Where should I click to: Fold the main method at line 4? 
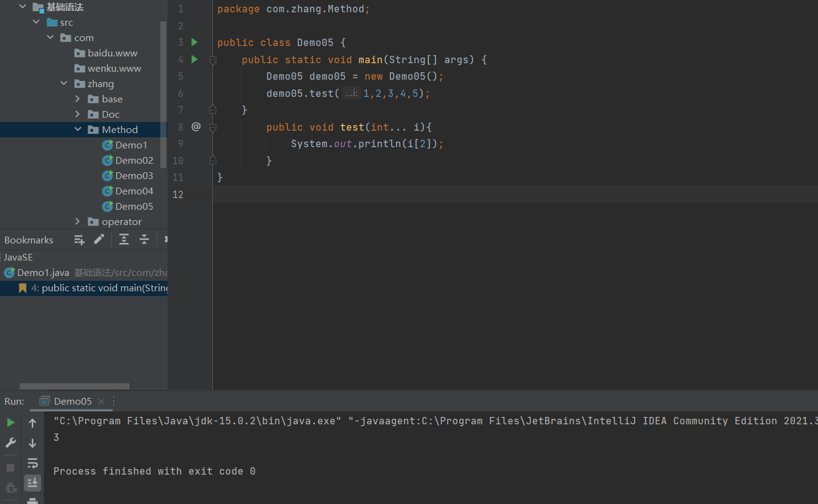(x=213, y=60)
